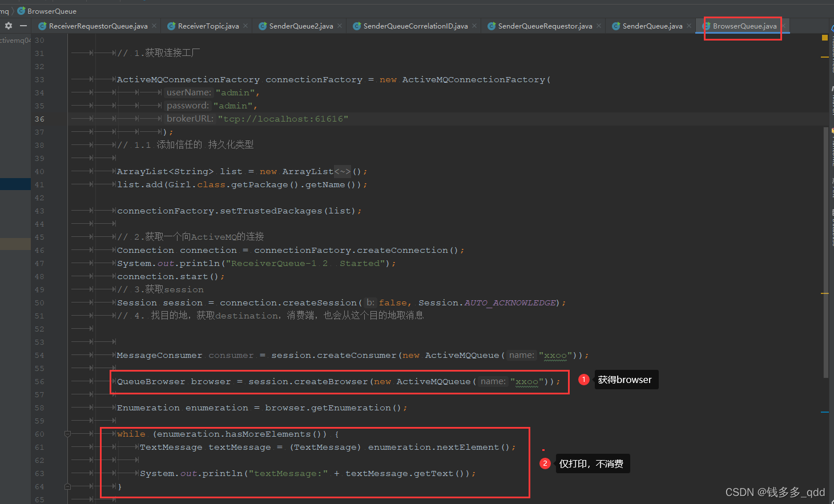
Task: Click the file icon on SenderQueue2.java tab
Action: 263,26
